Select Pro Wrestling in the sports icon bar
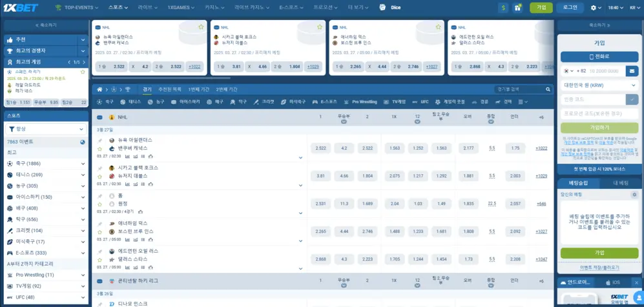This screenshot has height=307, width=644. [x=360, y=102]
